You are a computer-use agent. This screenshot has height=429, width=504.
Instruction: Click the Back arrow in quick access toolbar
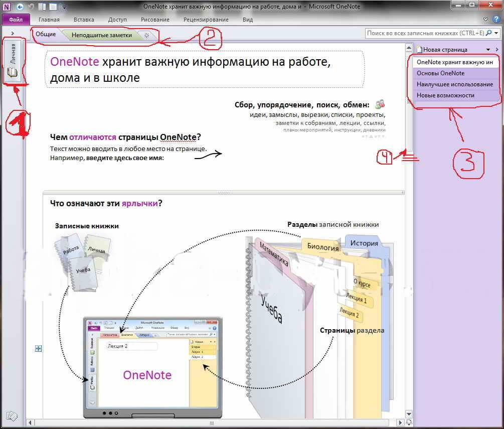(20, 7)
